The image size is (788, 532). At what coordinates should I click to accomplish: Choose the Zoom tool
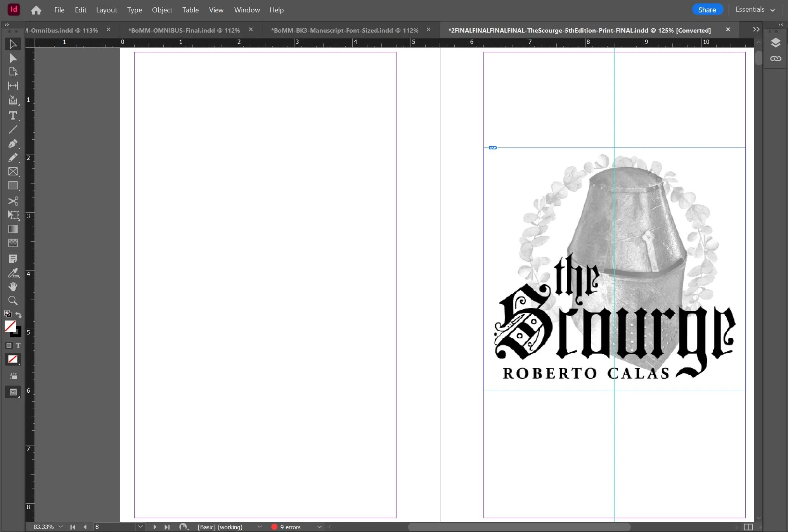pyautogui.click(x=13, y=301)
